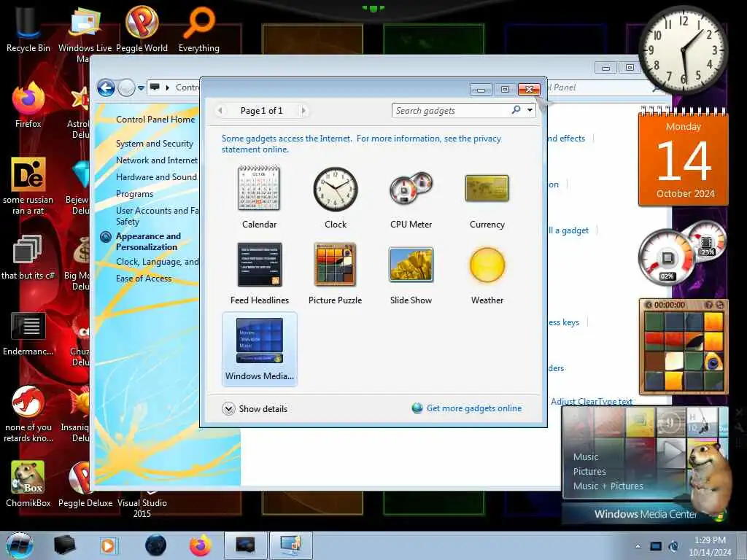This screenshot has height=560, width=747.
Task: Select the Feed Headlines gadget
Action: (259, 273)
